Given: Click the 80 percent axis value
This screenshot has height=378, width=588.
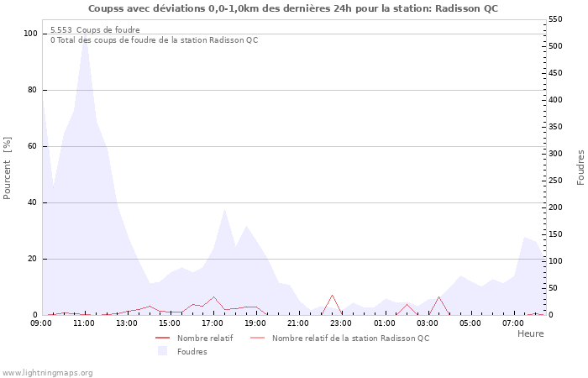Looking at the screenshot, I should pos(32,90).
